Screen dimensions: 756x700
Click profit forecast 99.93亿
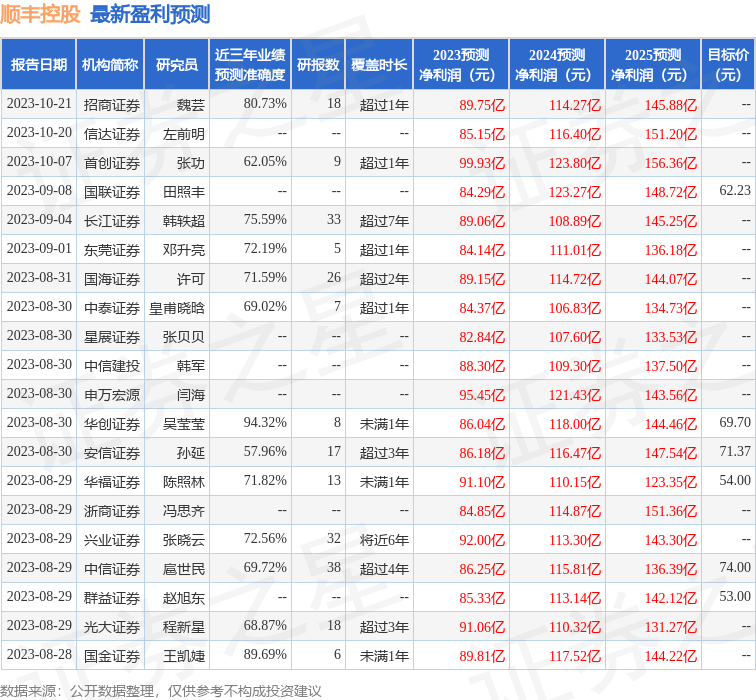pyautogui.click(x=482, y=163)
